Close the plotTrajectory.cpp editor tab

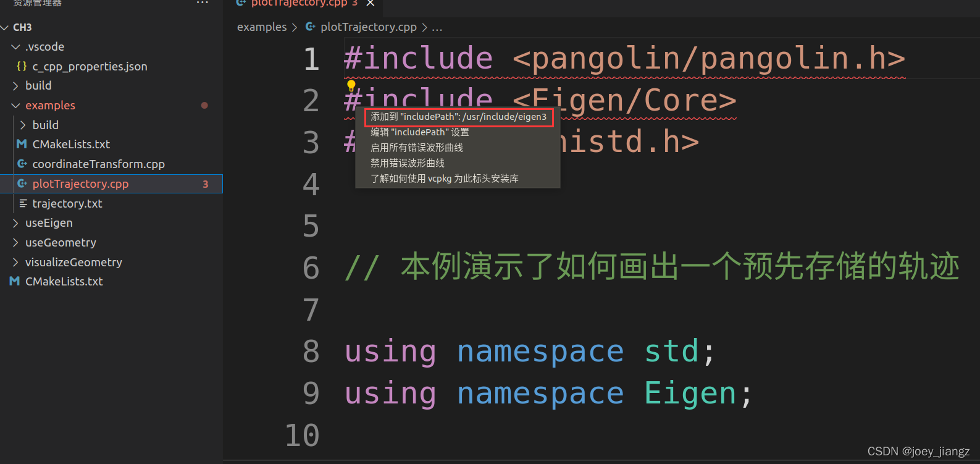(x=371, y=3)
